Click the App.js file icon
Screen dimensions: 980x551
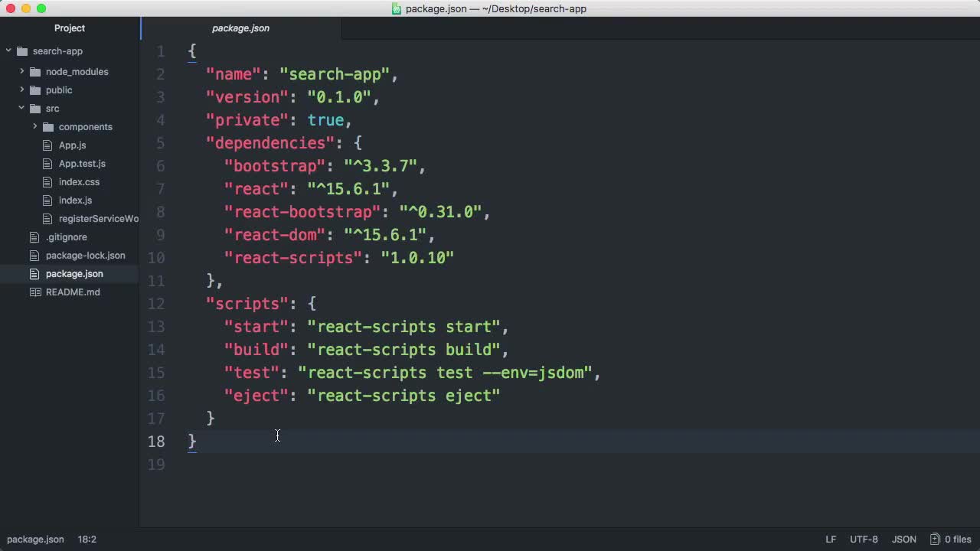click(x=47, y=145)
